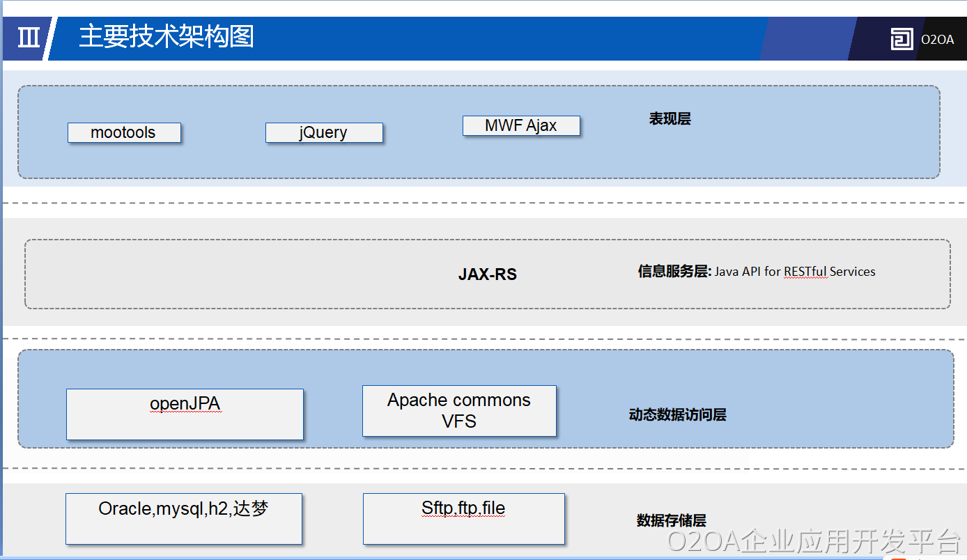Click the Roman numeral III section icon

click(29, 38)
